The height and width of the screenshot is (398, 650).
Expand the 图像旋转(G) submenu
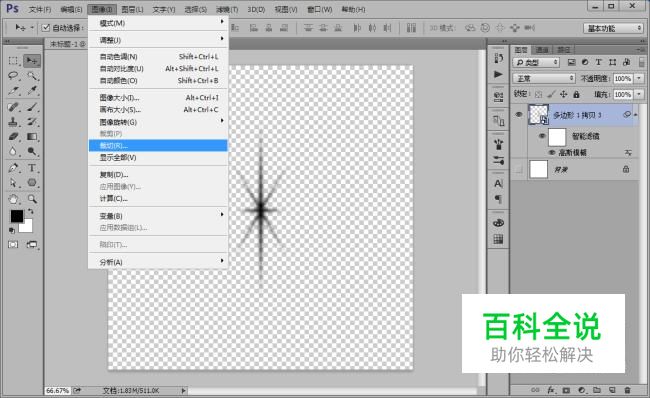(158, 122)
